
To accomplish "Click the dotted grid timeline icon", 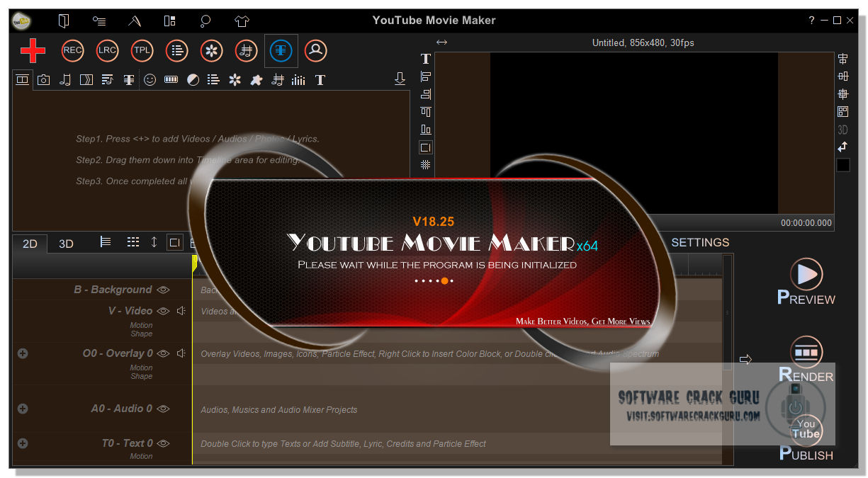I will [133, 242].
